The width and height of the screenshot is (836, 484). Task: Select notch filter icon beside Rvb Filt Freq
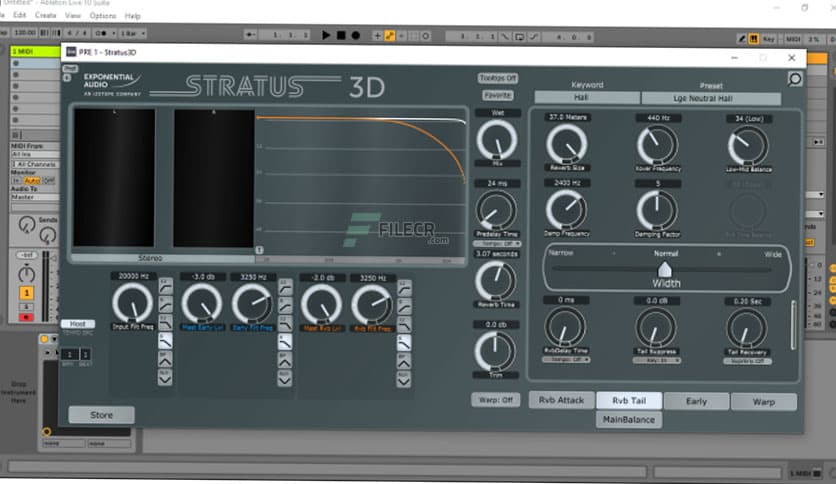[404, 380]
